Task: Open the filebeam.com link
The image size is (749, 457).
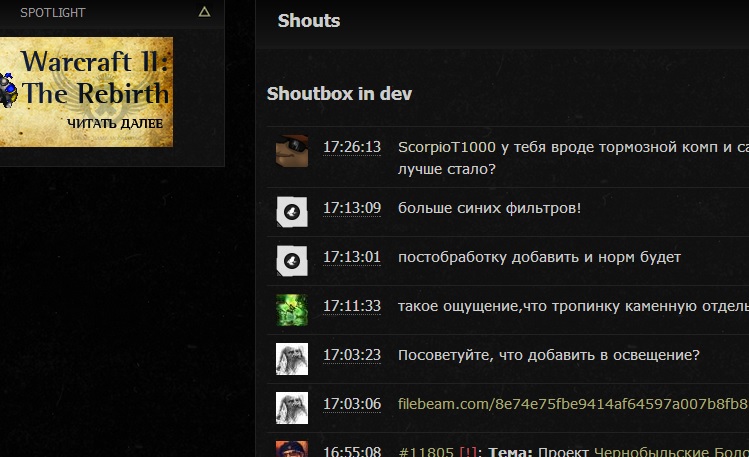Action: [573, 404]
